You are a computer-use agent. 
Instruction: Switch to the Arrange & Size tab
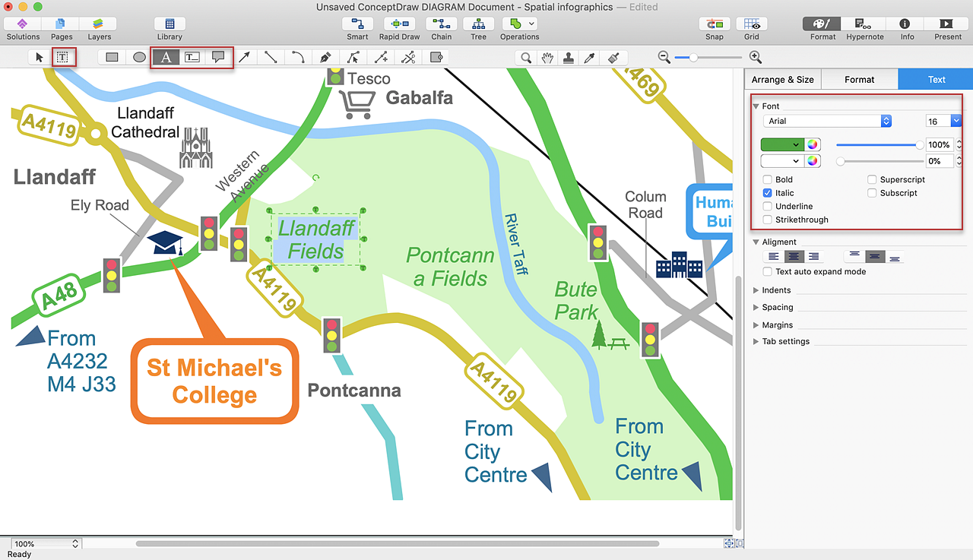pyautogui.click(x=782, y=79)
